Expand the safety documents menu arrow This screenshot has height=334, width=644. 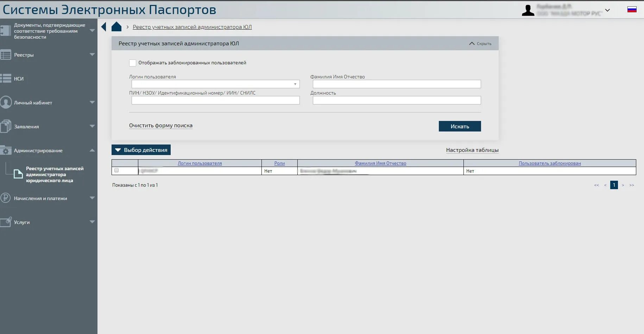92,31
